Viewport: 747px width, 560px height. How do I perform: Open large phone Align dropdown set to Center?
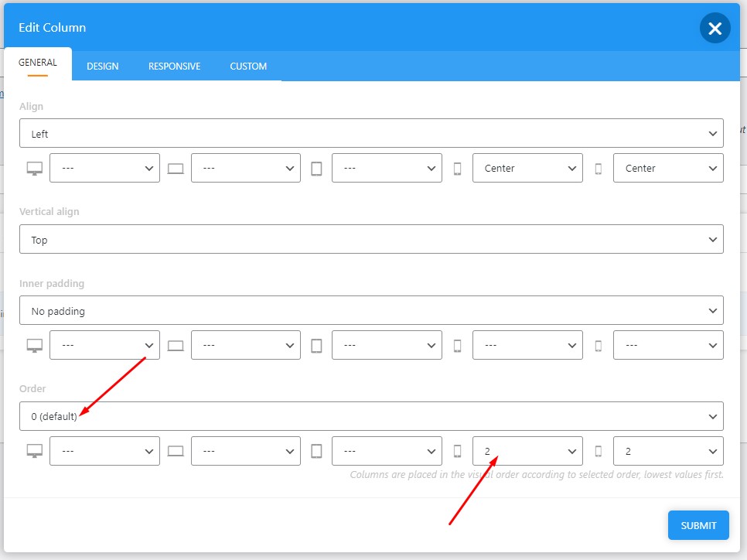(527, 168)
